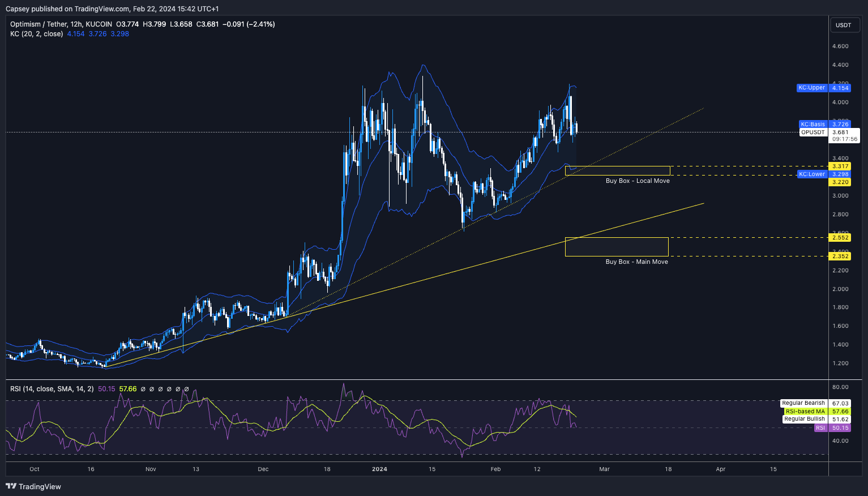Viewport: 868px width, 496px height.
Task: Click the Regular Bullish RSI label
Action: [x=804, y=419]
